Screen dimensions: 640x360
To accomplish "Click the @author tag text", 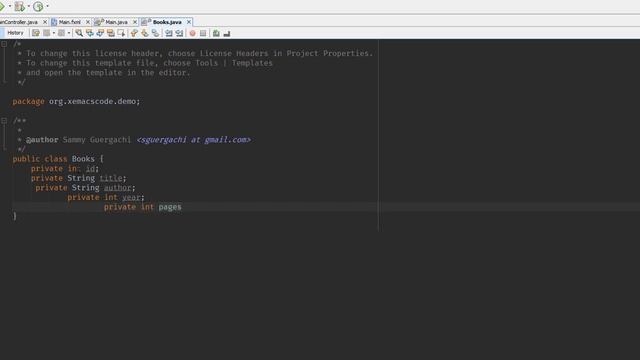I will [42, 140].
